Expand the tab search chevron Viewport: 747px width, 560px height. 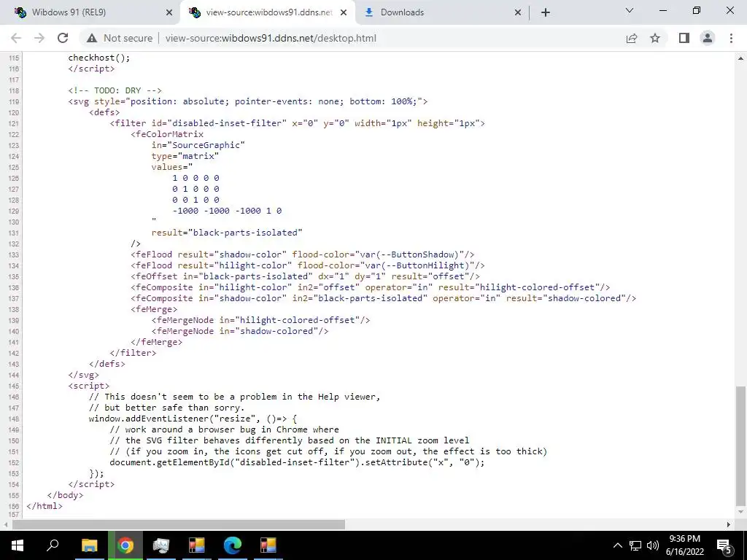[x=630, y=10]
